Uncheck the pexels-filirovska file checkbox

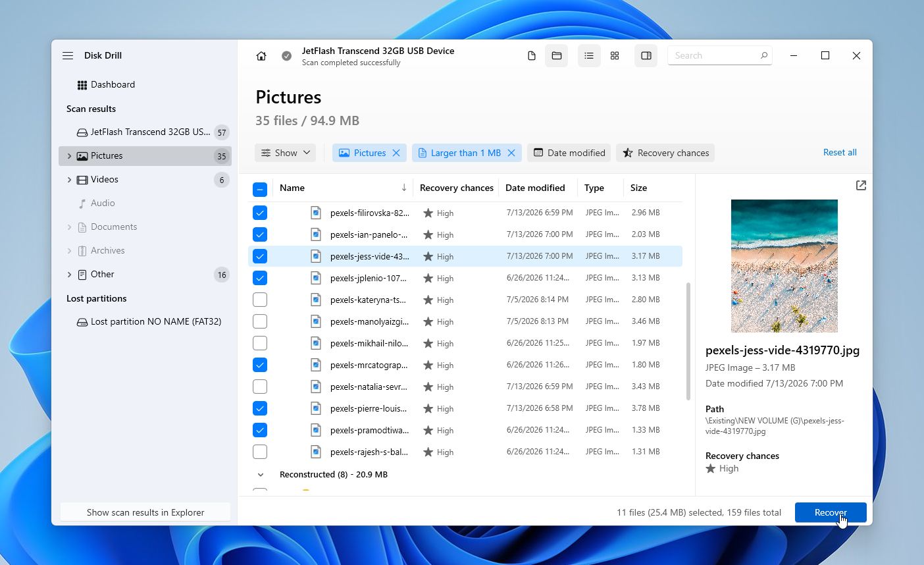[x=260, y=213]
